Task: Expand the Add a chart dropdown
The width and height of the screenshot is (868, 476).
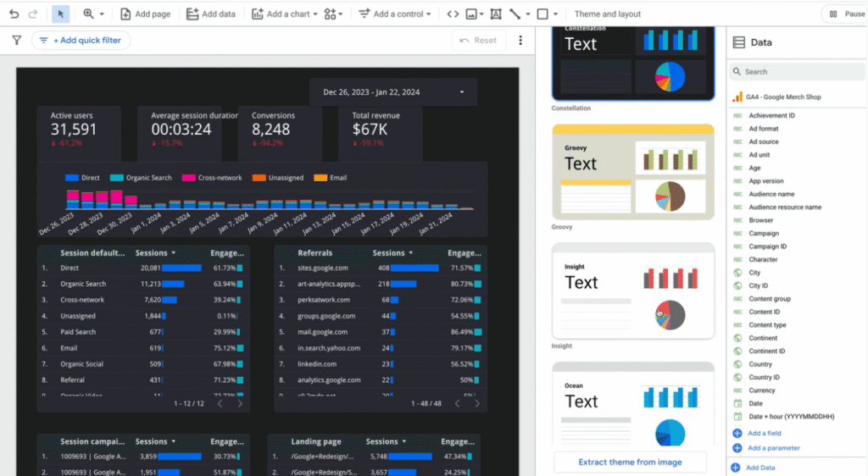Action: [287, 14]
